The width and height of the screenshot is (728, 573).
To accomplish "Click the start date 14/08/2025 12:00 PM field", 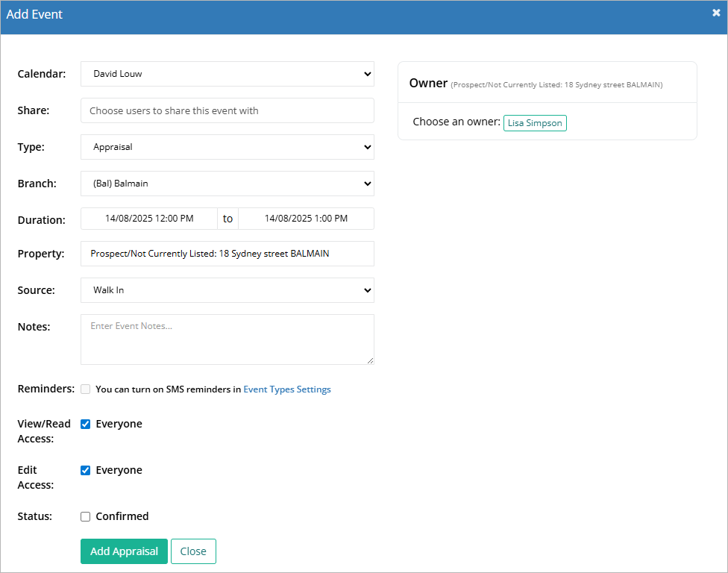I will [x=149, y=219].
